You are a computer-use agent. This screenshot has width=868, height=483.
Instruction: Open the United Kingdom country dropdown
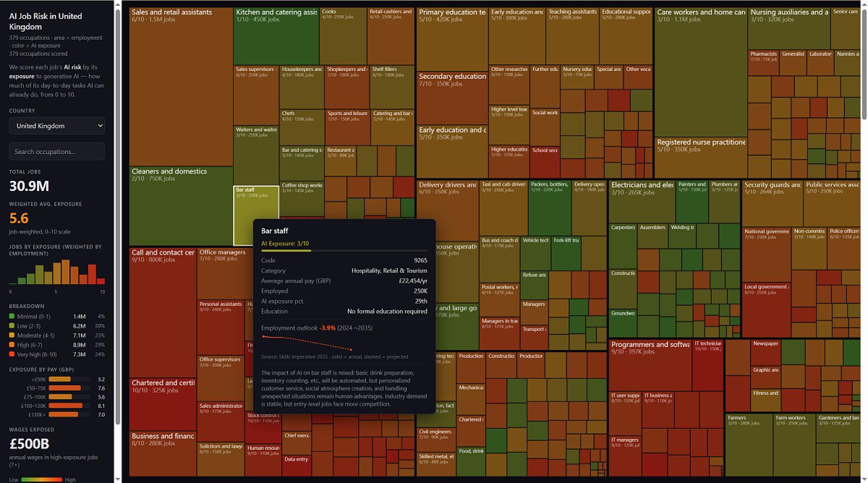(56, 126)
